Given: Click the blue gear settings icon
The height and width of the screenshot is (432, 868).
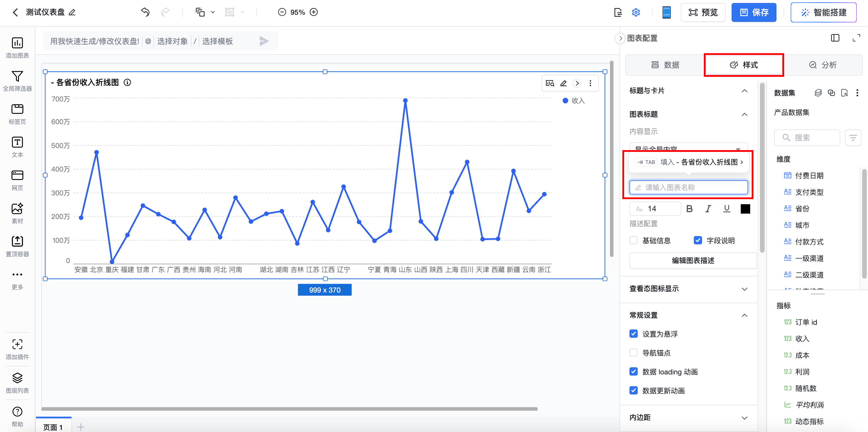Looking at the screenshot, I should 635,12.
